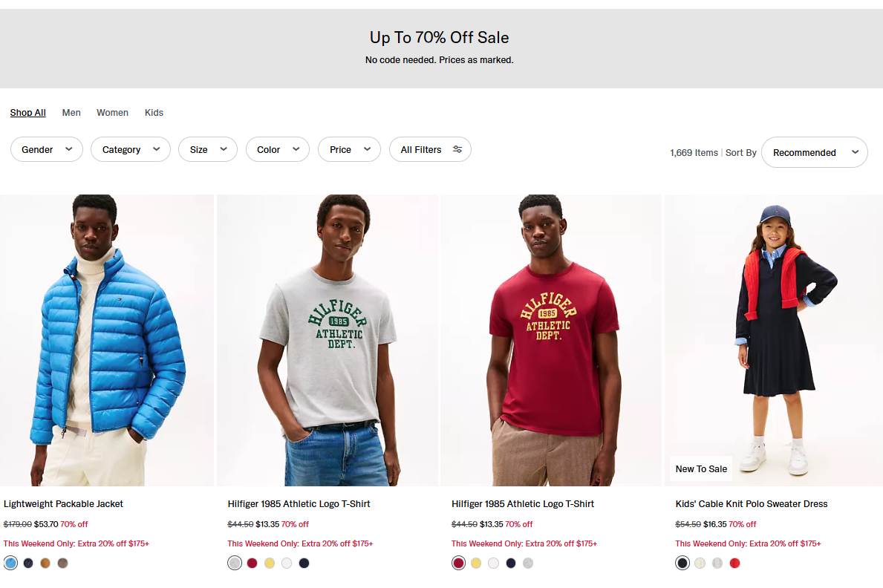The width and height of the screenshot is (883, 588).
Task: Open the Category filter dropdown
Action: coord(130,149)
